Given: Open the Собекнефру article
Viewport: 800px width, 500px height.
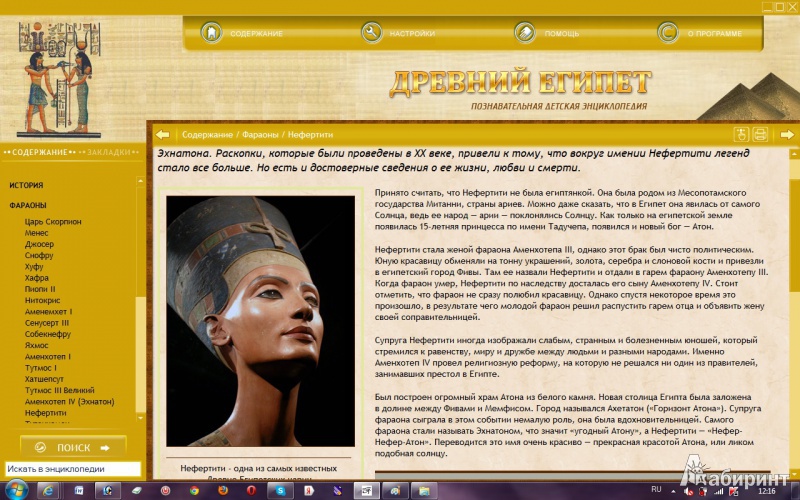Looking at the screenshot, I should point(48,334).
